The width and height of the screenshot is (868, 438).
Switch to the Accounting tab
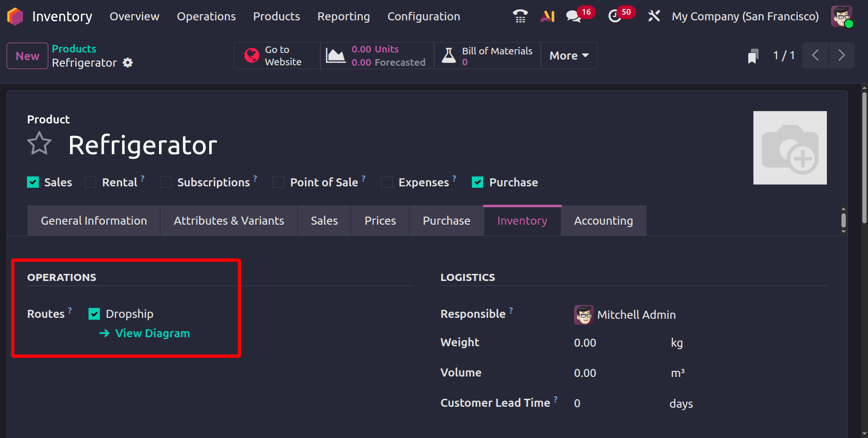[603, 220]
